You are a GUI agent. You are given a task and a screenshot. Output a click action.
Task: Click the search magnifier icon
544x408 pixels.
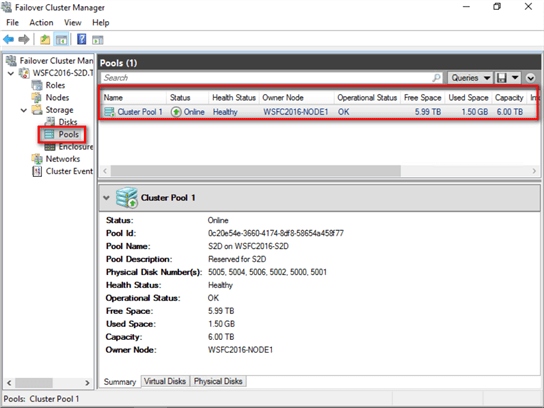click(x=436, y=78)
